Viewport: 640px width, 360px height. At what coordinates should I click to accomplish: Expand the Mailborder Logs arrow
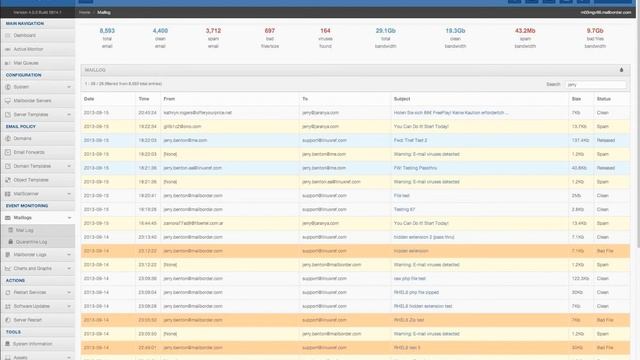tap(69, 255)
